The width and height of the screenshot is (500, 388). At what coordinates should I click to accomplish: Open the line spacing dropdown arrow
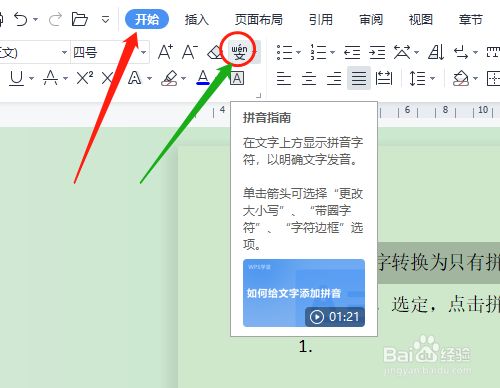(x=433, y=79)
